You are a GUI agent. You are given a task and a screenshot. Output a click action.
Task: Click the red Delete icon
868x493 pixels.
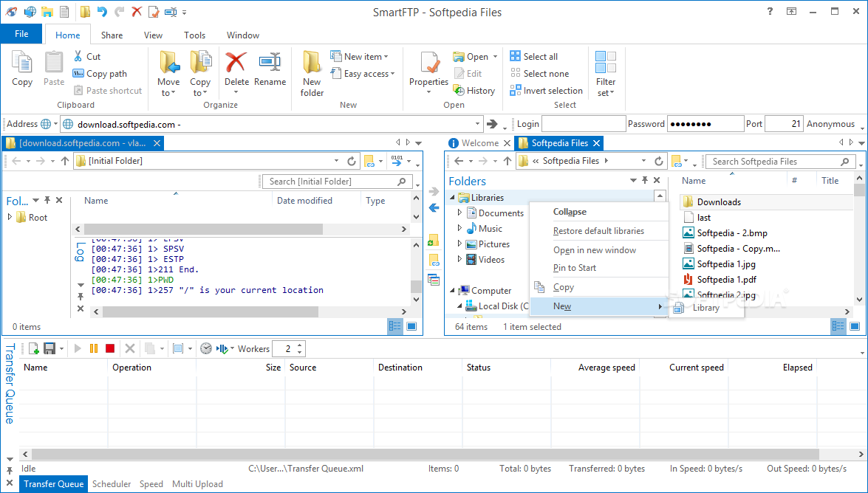236,62
